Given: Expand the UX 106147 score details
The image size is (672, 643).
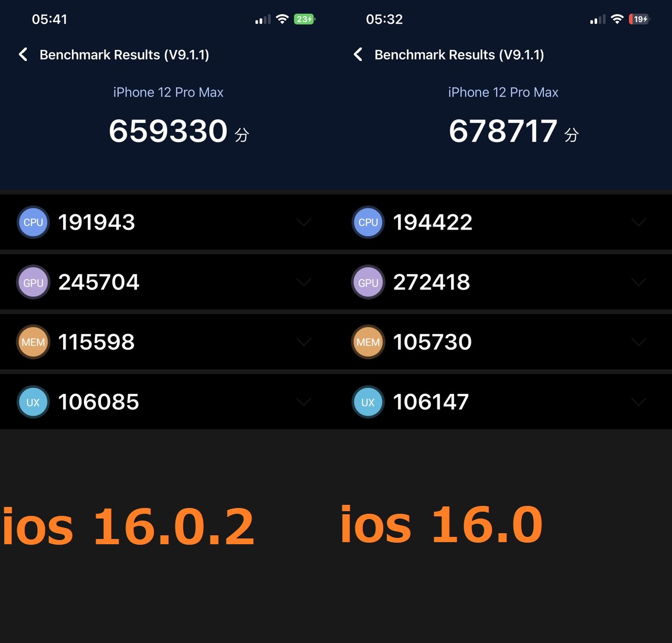Looking at the screenshot, I should 638,402.
